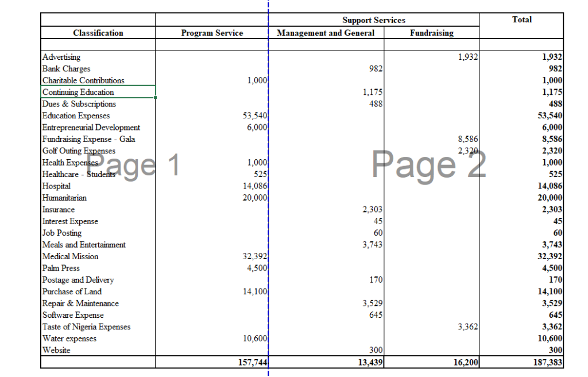Click the Fundraising column header cell

pyautogui.click(x=431, y=33)
